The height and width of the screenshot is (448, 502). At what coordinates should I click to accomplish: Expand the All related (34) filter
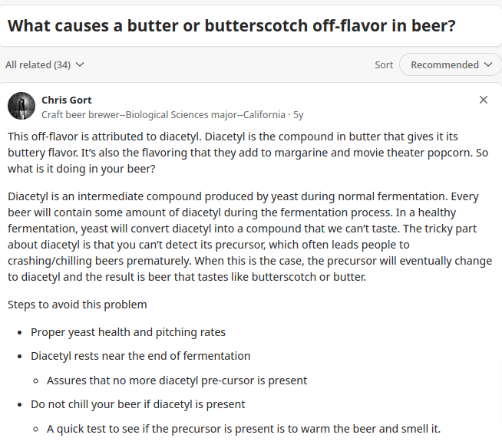click(45, 65)
